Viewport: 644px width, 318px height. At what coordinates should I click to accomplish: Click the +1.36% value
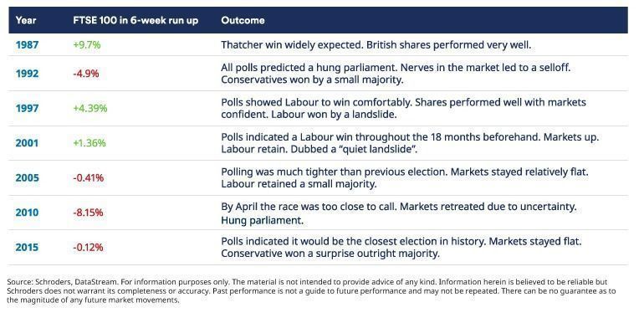click(x=89, y=143)
